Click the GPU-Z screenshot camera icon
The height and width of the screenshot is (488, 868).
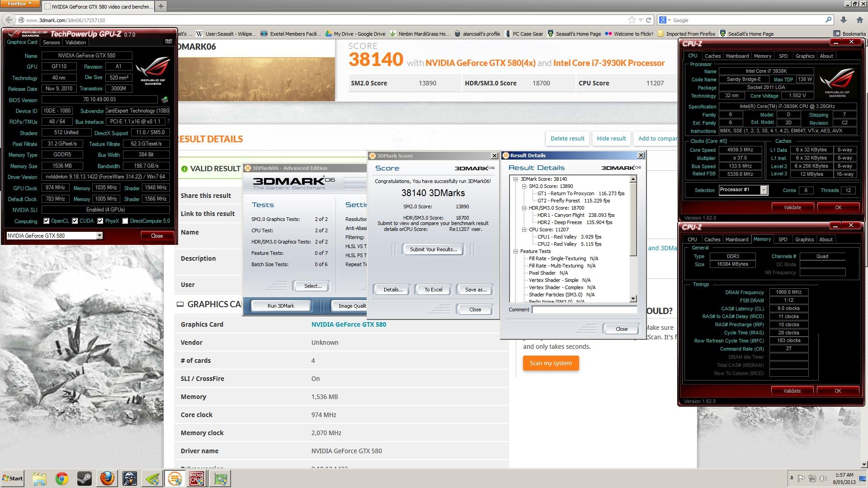click(169, 42)
